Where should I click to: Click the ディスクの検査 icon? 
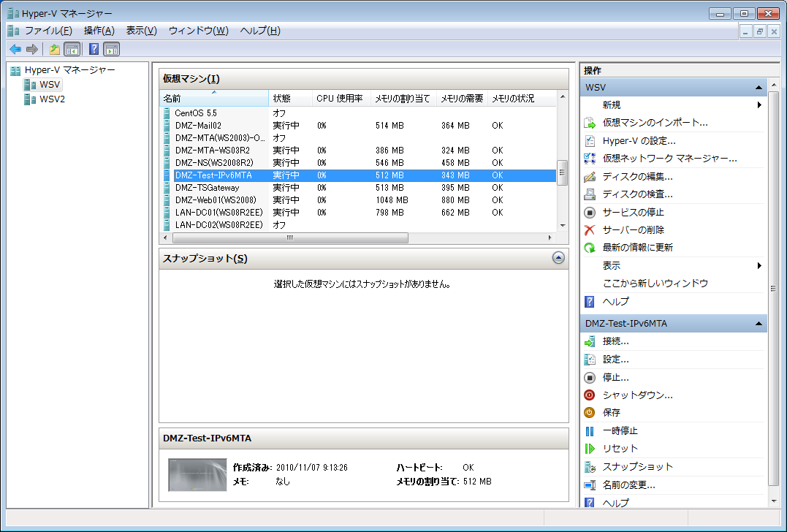590,194
